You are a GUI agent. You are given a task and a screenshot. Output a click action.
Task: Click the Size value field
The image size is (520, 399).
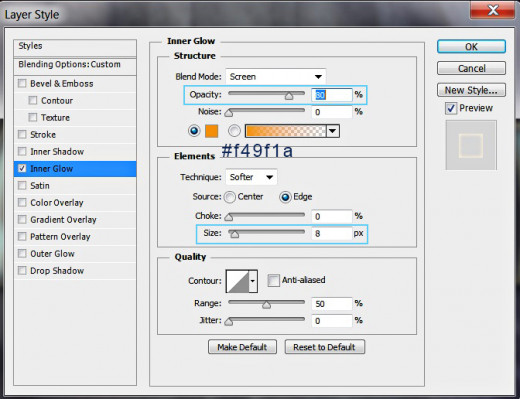tap(332, 233)
